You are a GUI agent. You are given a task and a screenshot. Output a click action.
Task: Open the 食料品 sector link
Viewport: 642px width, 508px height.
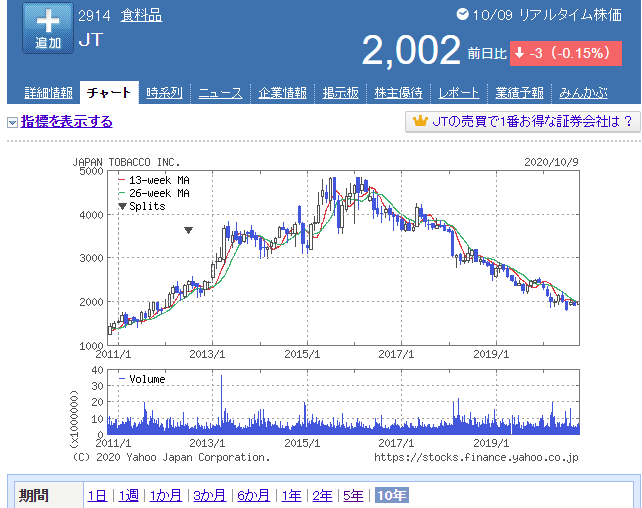coord(141,16)
